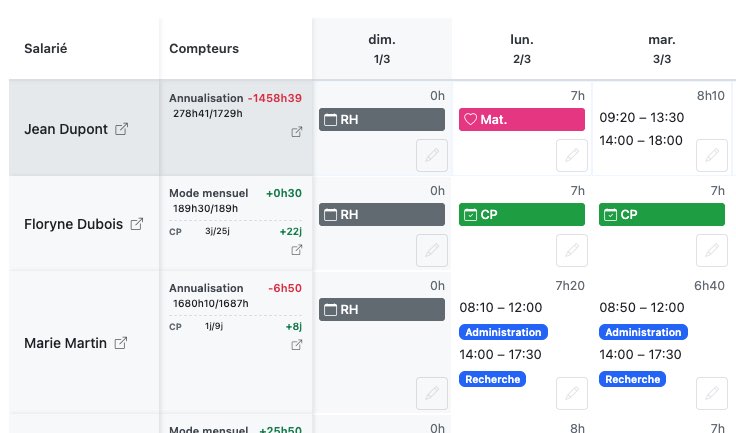Open Jean Dupont's profile external link icon

[x=122, y=130]
